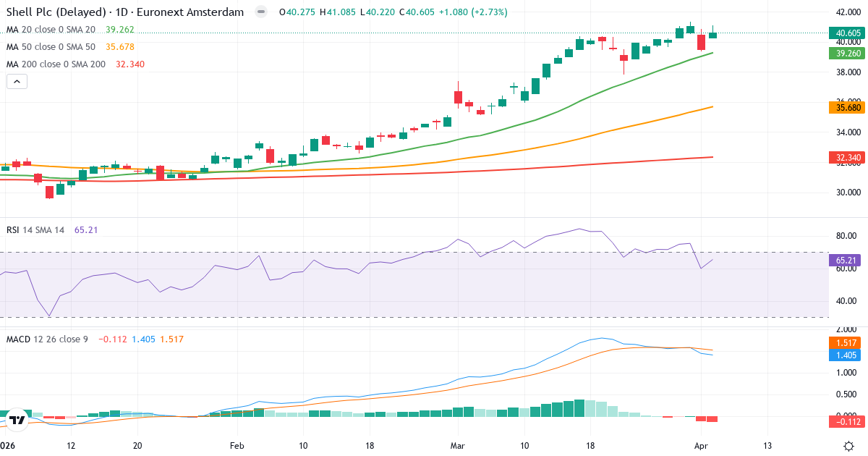The height and width of the screenshot is (456, 868).
Task: Click the current price label 40.605
Action: tap(847, 33)
